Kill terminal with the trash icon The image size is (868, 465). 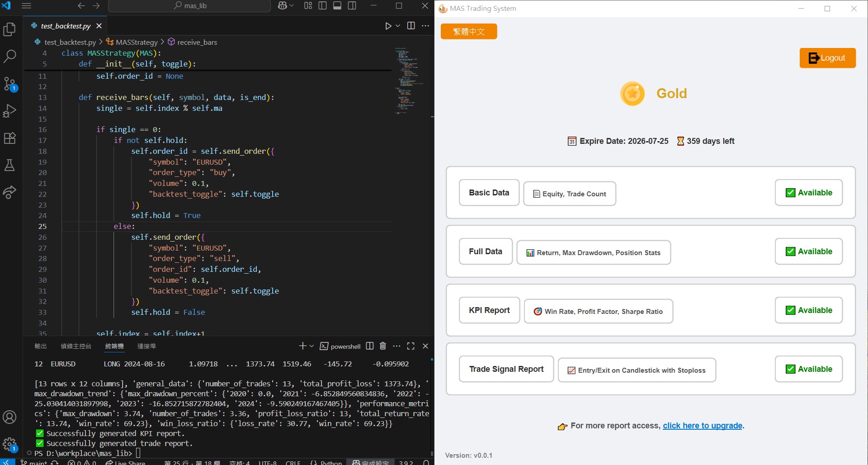pos(383,346)
